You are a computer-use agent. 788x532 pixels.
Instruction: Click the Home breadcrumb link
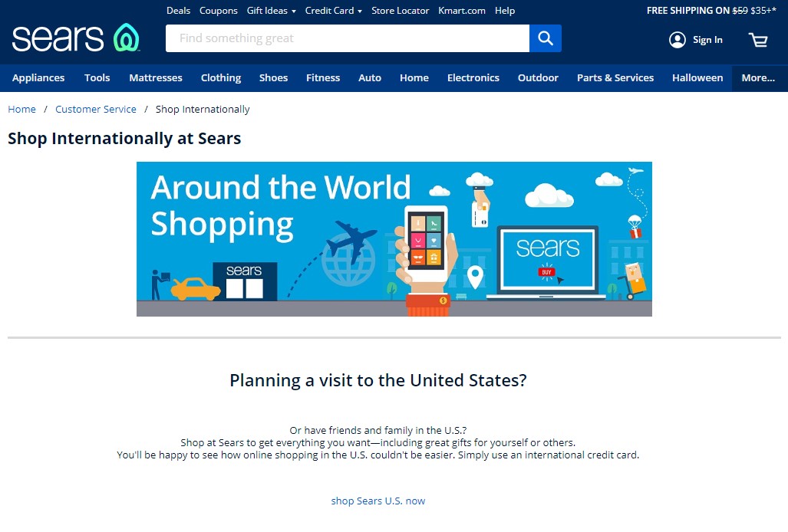(x=21, y=110)
